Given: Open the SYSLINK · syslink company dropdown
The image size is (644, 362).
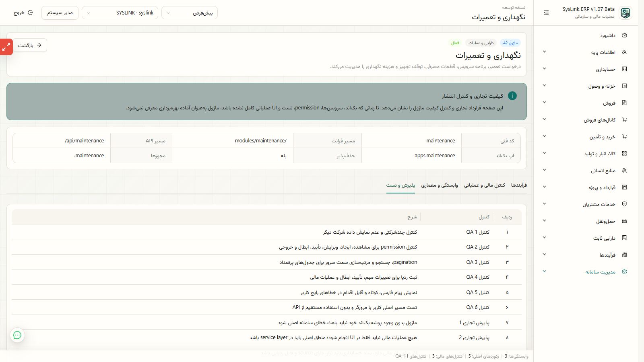Looking at the screenshot, I should 120,13.
